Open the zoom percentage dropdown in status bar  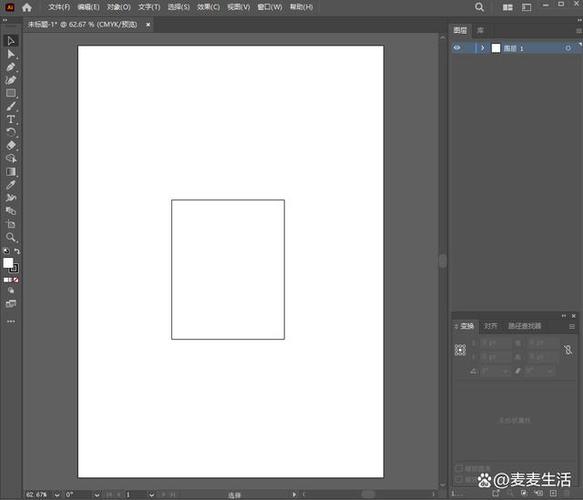coord(57,495)
